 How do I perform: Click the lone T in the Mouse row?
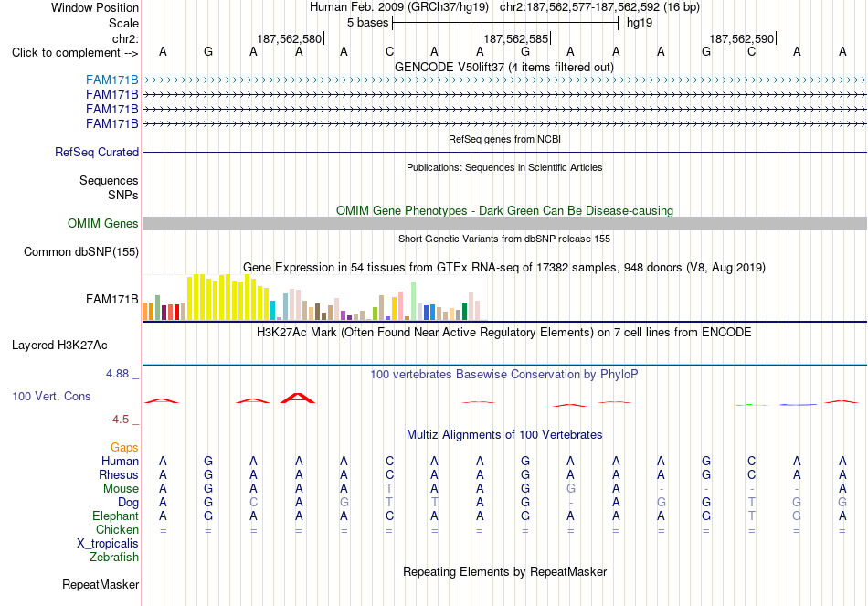pos(389,489)
